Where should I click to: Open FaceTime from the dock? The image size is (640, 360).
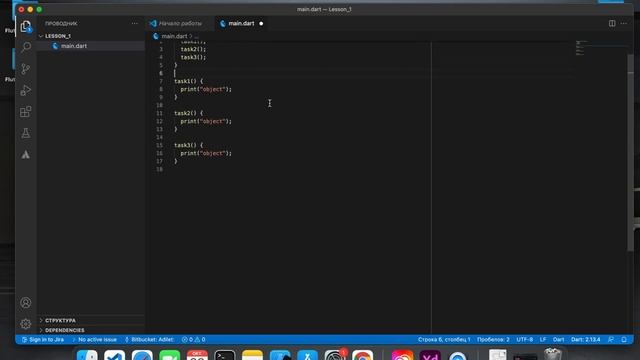[x=170, y=355]
